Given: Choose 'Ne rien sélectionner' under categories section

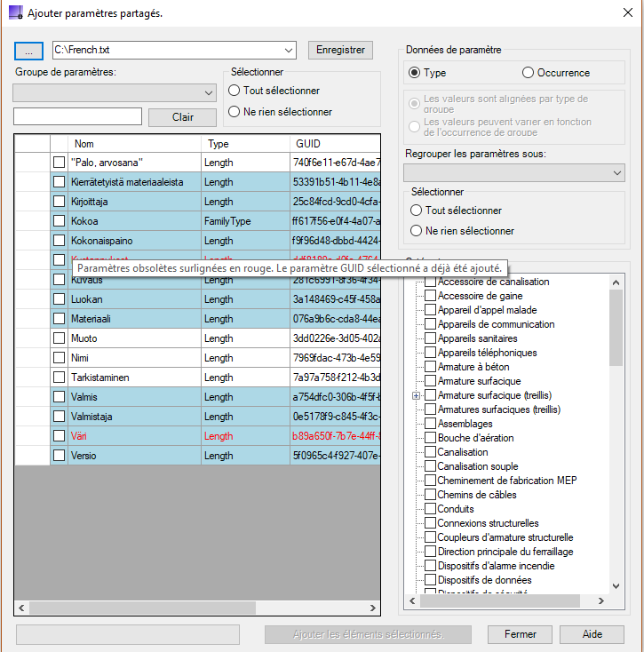Looking at the screenshot, I should [416, 231].
